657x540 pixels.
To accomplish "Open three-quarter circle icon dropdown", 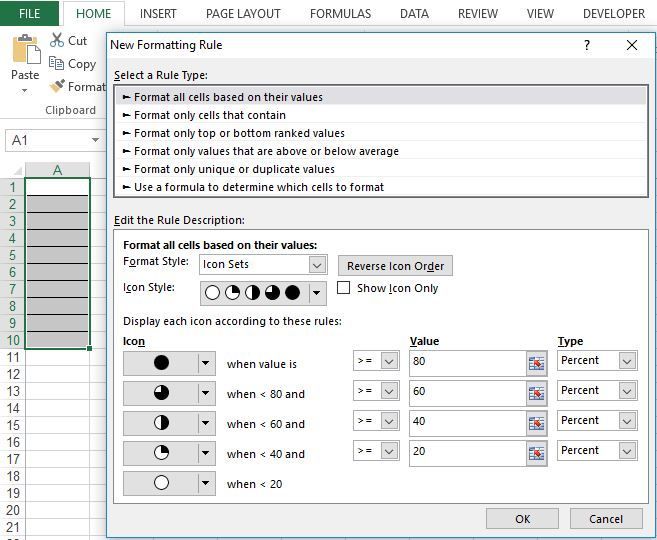I will [x=205, y=393].
